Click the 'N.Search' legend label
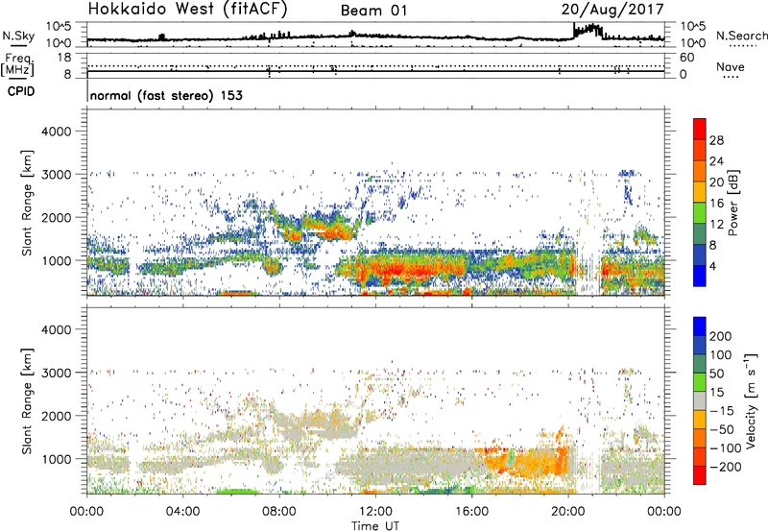The width and height of the screenshot is (768, 532). [x=741, y=36]
